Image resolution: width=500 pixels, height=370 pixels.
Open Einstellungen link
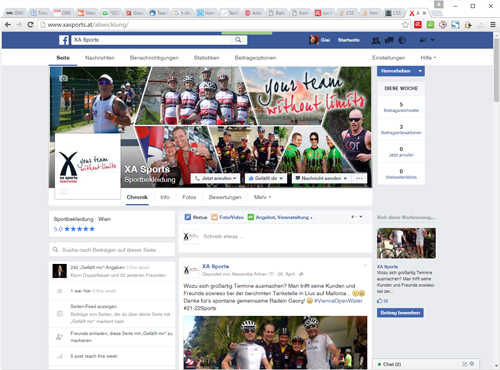[x=389, y=58]
